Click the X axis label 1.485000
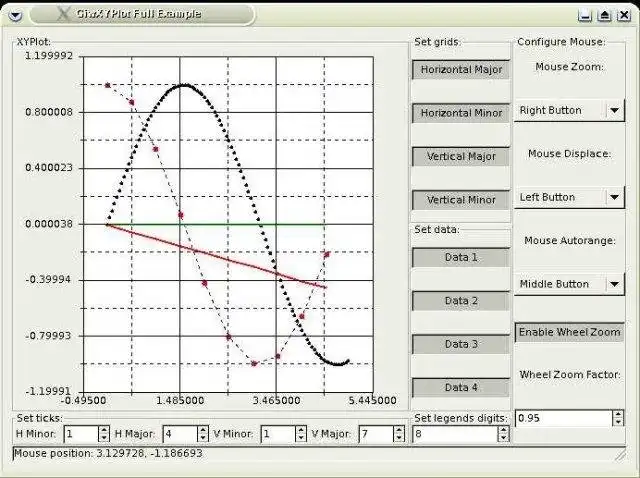Viewport: 640px width, 478px height. (180, 400)
